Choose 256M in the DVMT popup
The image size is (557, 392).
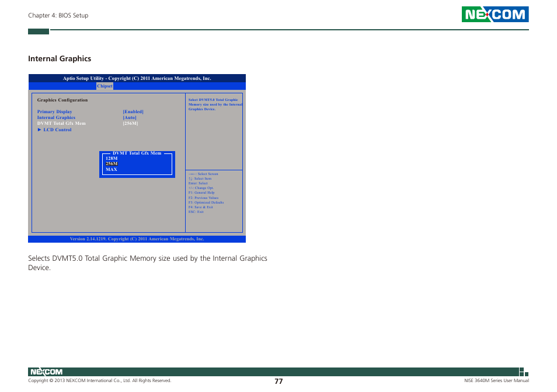[112, 164]
